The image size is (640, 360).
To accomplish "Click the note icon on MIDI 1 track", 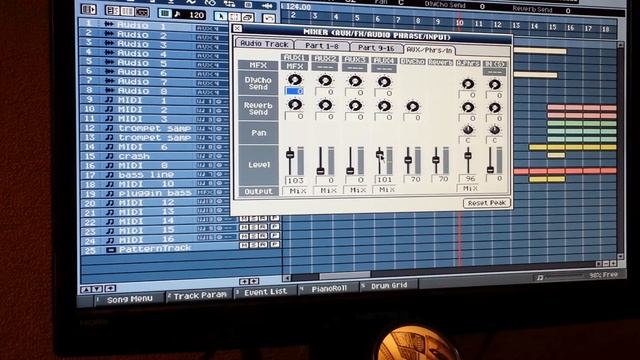I will pos(109,100).
